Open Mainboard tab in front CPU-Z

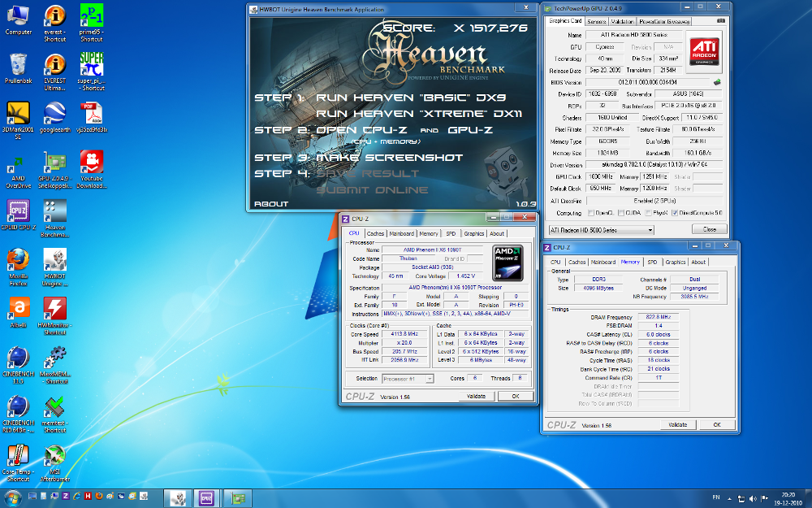pyautogui.click(x=401, y=234)
